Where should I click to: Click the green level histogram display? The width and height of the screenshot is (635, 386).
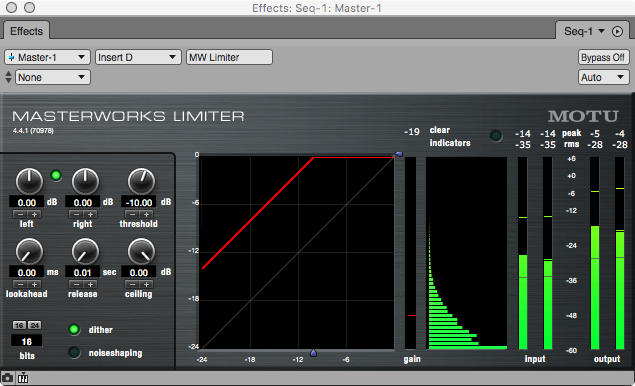[467, 253]
